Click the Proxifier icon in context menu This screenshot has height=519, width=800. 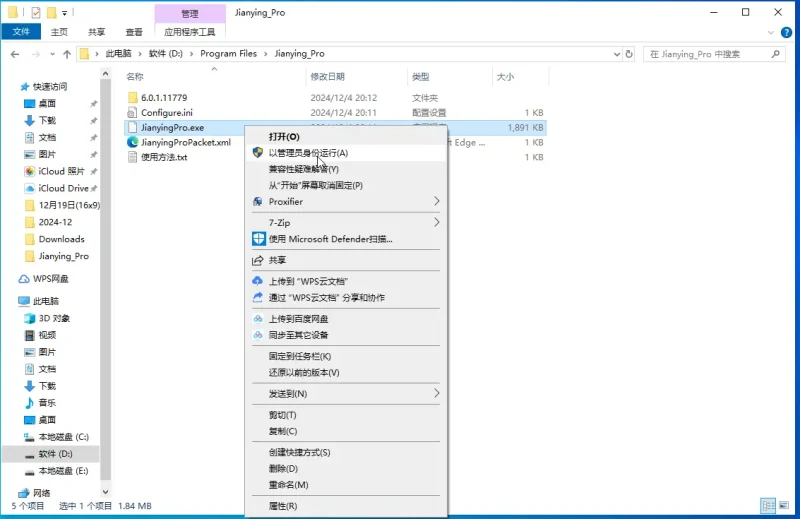[x=258, y=202]
